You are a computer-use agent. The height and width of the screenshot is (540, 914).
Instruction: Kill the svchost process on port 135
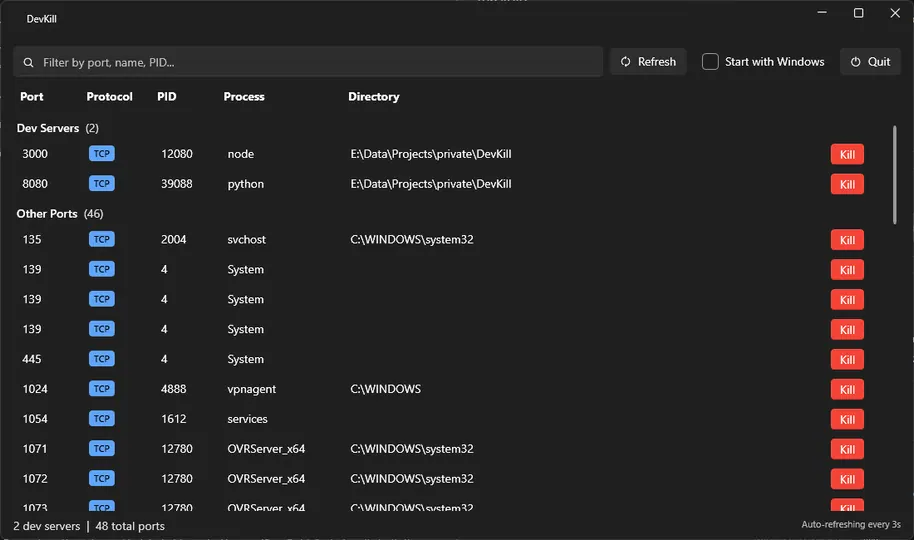coord(847,240)
